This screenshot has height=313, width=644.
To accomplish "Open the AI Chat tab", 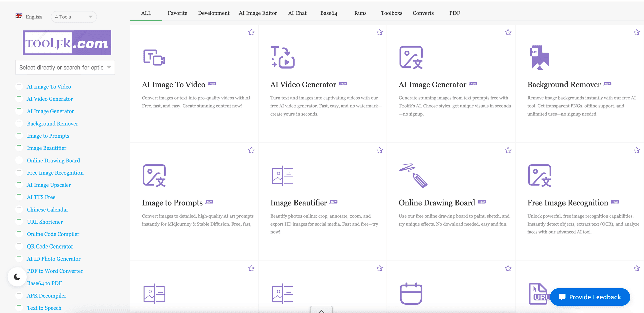I will click(297, 13).
